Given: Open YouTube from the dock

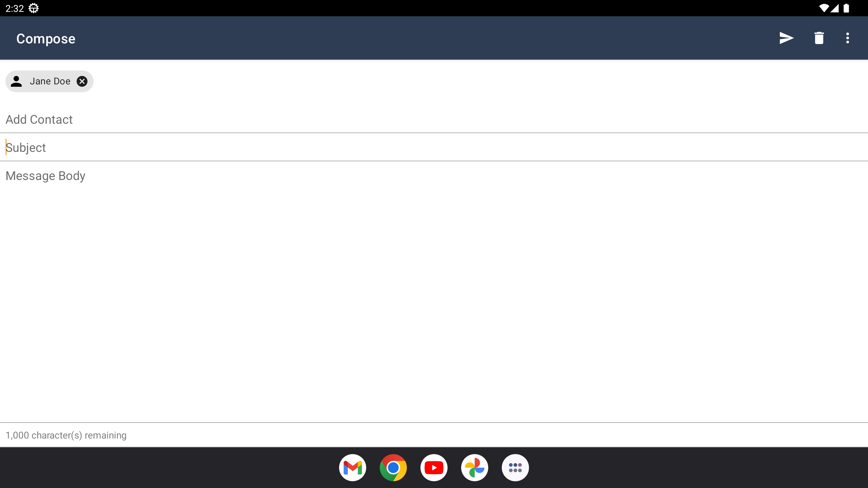Looking at the screenshot, I should click(434, 468).
